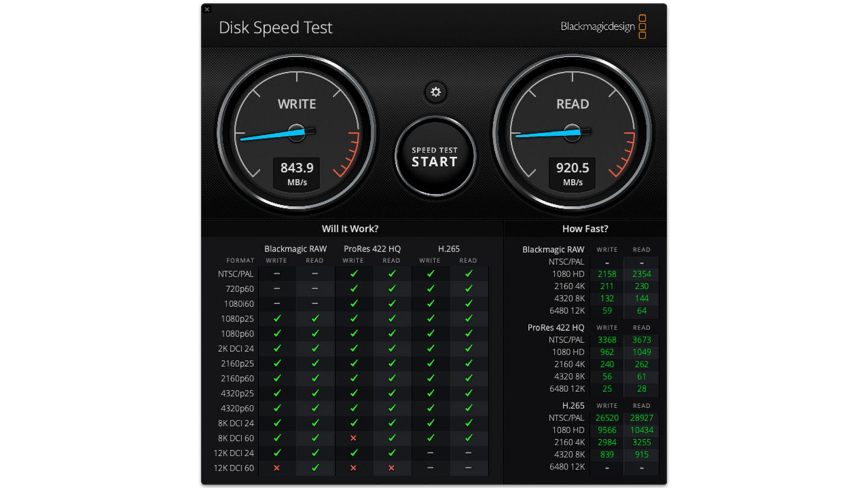Click checkmark for 8K DCI 60 ProRes read
Viewport: 868px width, 488px height.
[x=392, y=438]
